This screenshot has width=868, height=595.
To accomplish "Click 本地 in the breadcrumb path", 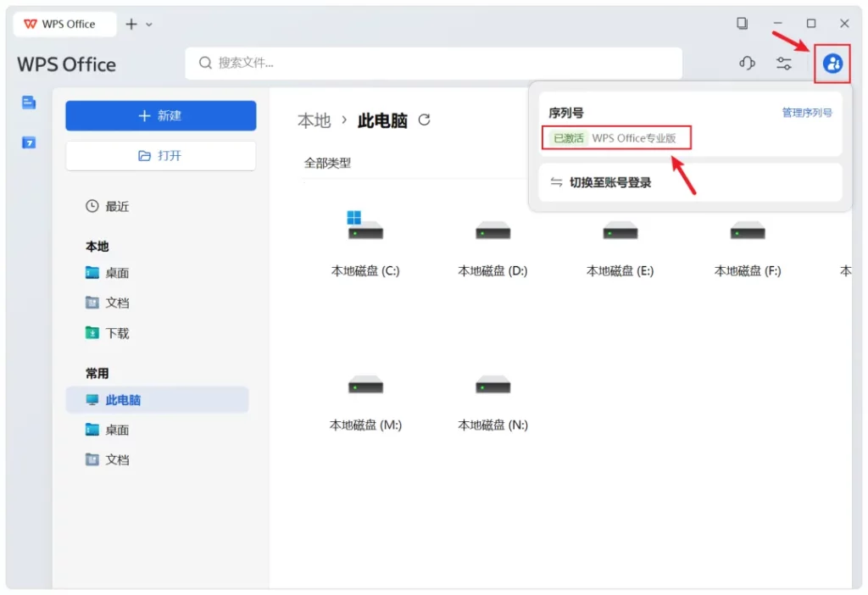I will click(x=314, y=120).
